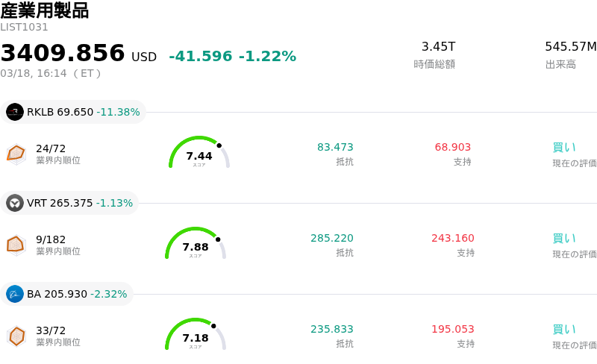The image size is (597, 364).
Task: Click the 545.57M volume figure
Action: [x=571, y=47]
